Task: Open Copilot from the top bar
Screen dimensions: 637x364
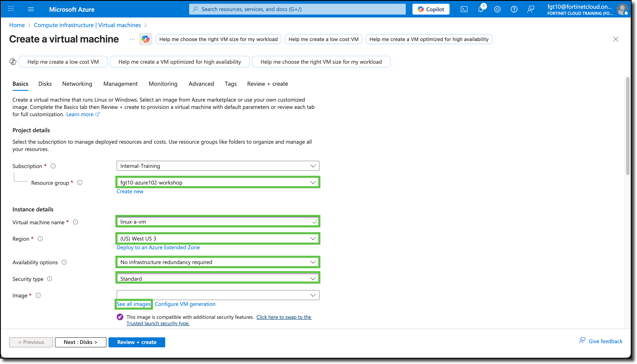Action: point(431,9)
